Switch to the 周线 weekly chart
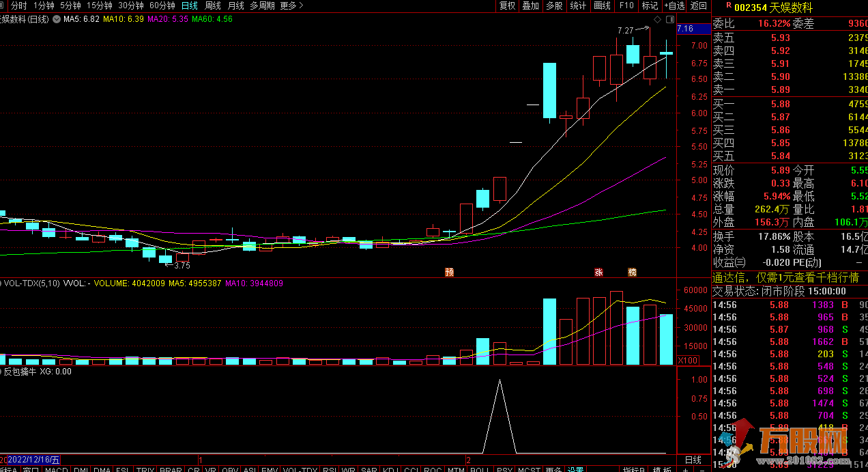This screenshot has height=472, width=868. point(213,5)
